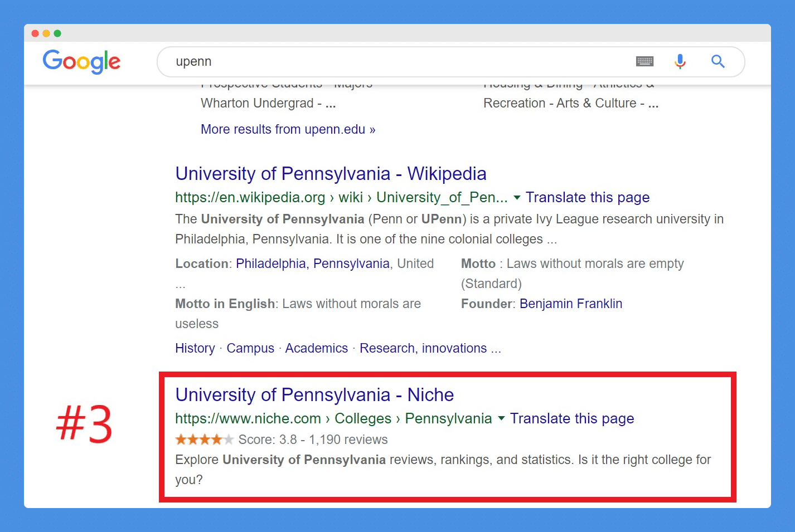Jump to Wikipedia History section

[195, 348]
